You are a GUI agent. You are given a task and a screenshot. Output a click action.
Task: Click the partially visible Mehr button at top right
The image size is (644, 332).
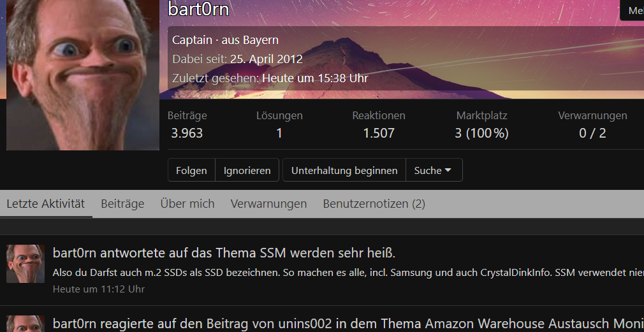[633, 10]
